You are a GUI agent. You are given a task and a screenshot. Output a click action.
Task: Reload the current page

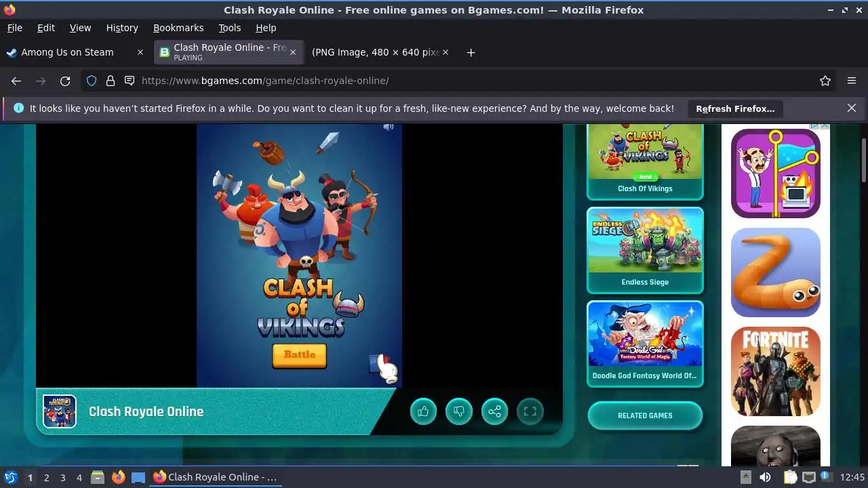(65, 81)
